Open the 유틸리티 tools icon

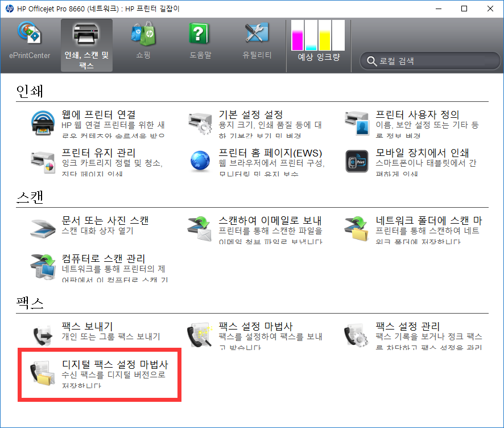point(256,33)
